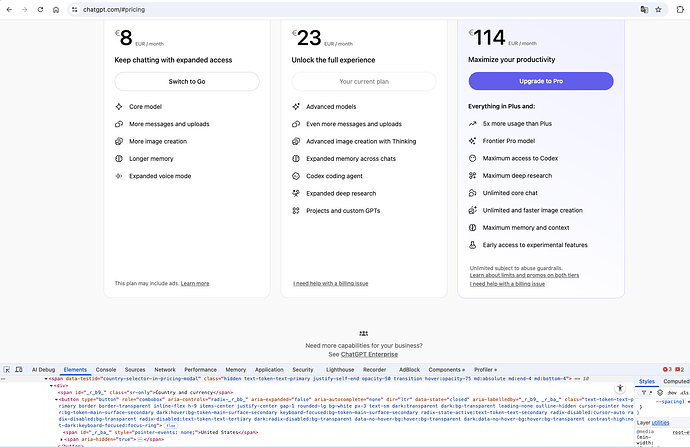Viewport: 690px width, 447px height.
Task: Open the Learn more link about ads
Action: (x=195, y=283)
